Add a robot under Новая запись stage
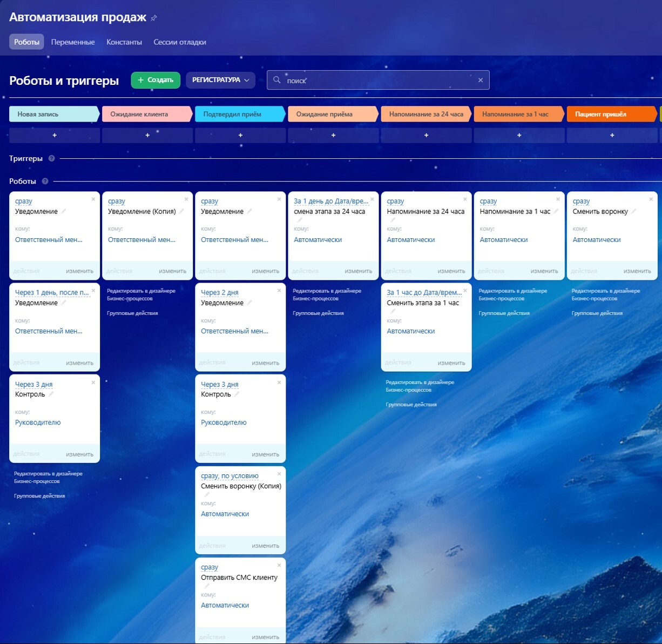The width and height of the screenshot is (662, 644). [x=55, y=135]
